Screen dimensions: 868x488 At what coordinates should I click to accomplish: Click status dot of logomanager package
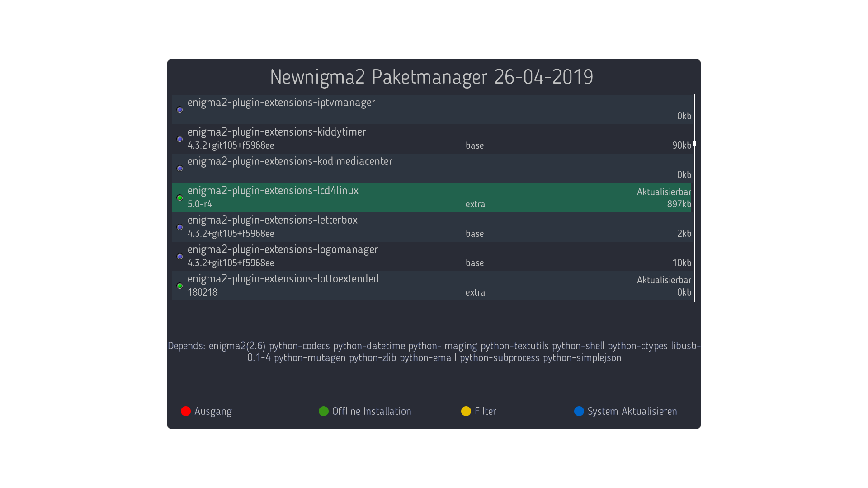coord(180,257)
